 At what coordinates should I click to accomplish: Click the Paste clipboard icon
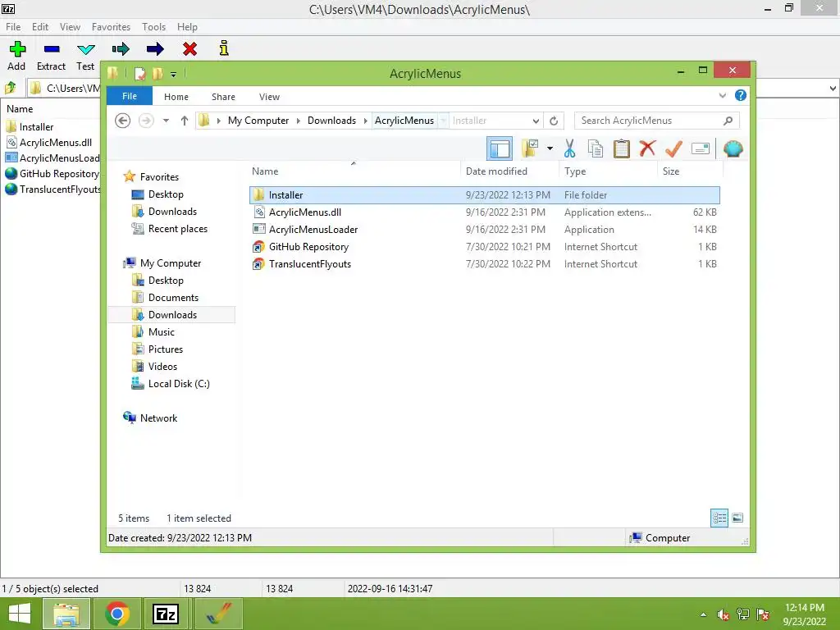point(622,149)
